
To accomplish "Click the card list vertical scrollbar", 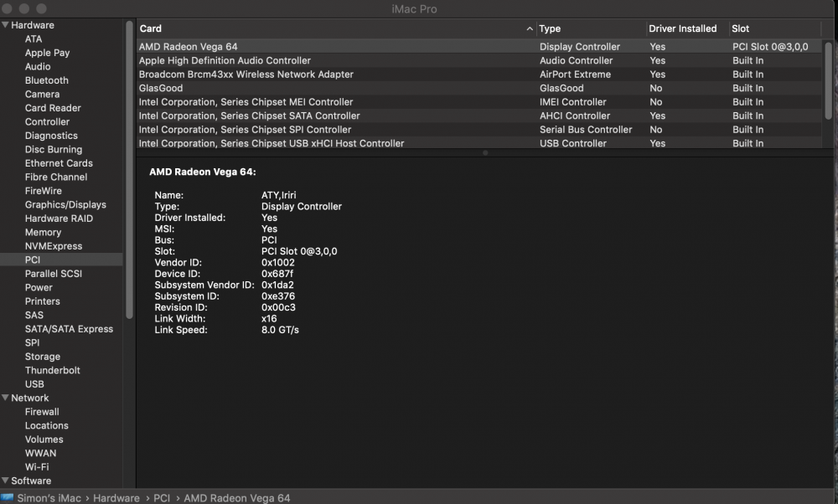I will pos(828,80).
